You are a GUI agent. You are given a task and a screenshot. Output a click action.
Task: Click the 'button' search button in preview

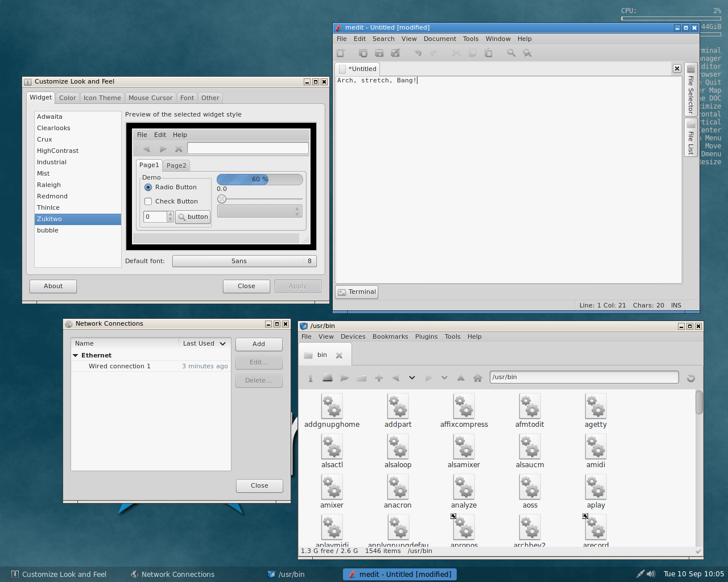click(x=193, y=217)
